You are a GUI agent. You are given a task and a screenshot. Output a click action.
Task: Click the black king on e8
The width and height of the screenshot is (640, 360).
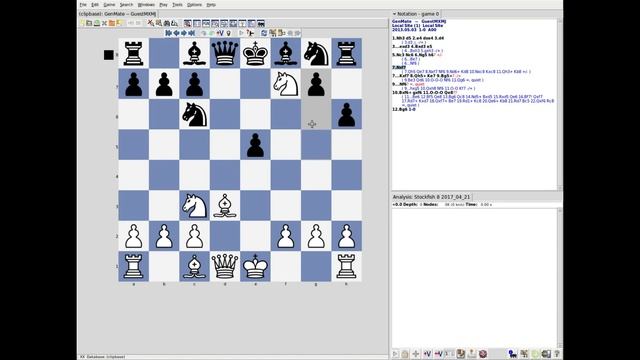(256, 53)
